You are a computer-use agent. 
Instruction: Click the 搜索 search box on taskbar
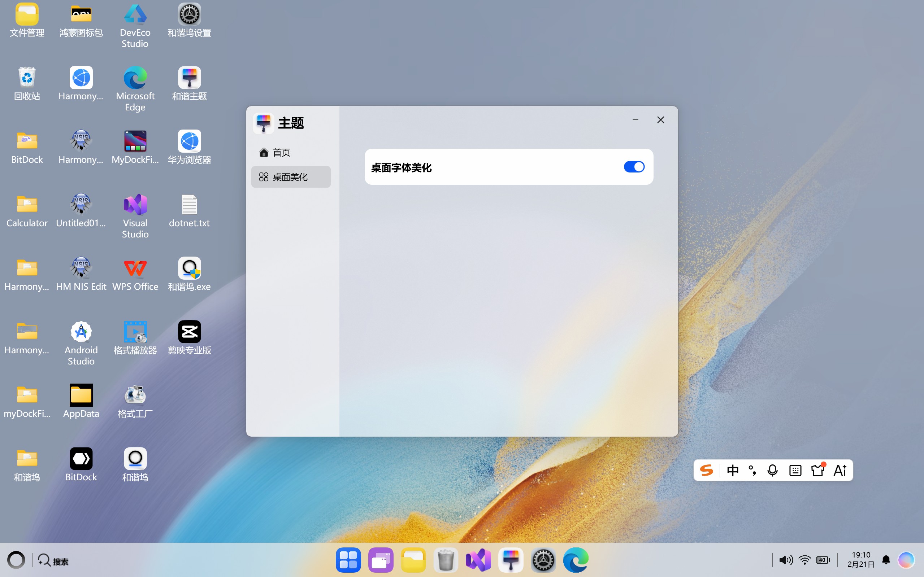point(53,561)
